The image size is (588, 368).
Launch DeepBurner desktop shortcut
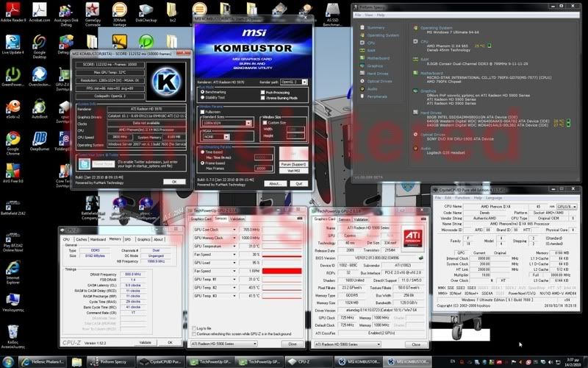point(40,141)
